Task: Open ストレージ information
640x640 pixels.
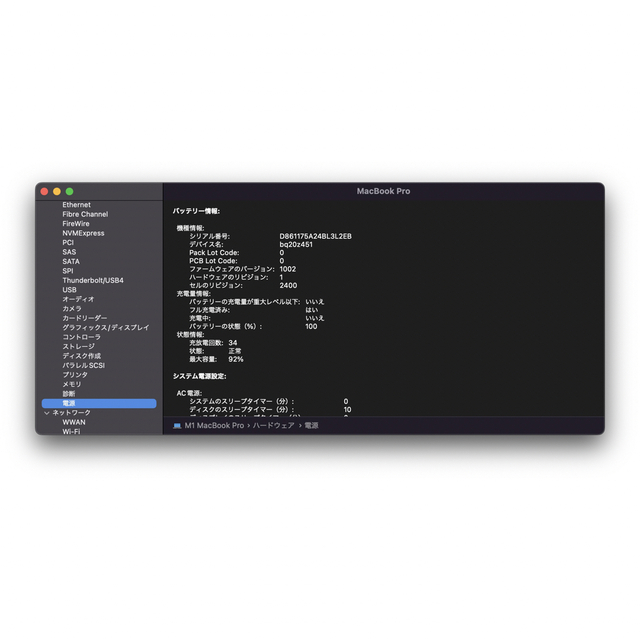Action: pos(78,347)
